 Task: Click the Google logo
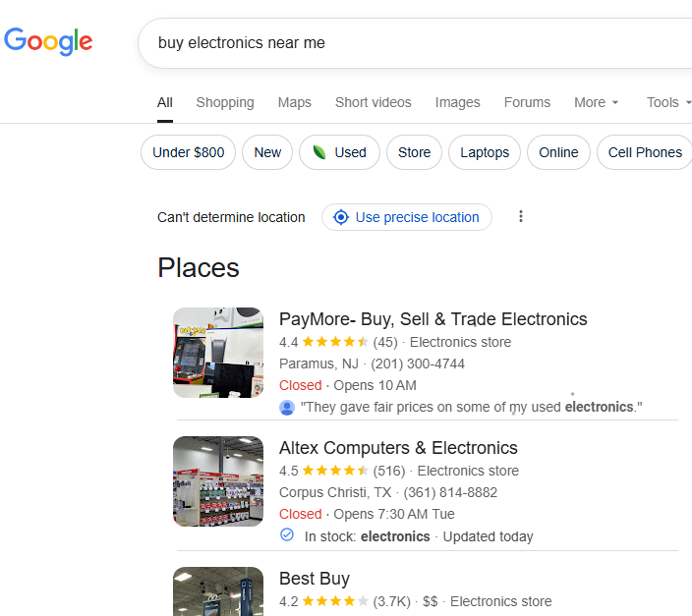48,41
